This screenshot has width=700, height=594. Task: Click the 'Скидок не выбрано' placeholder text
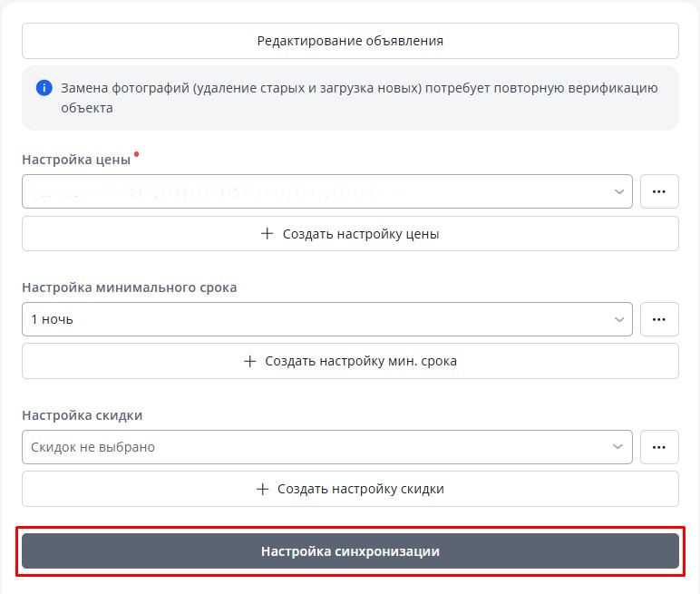[92, 447]
